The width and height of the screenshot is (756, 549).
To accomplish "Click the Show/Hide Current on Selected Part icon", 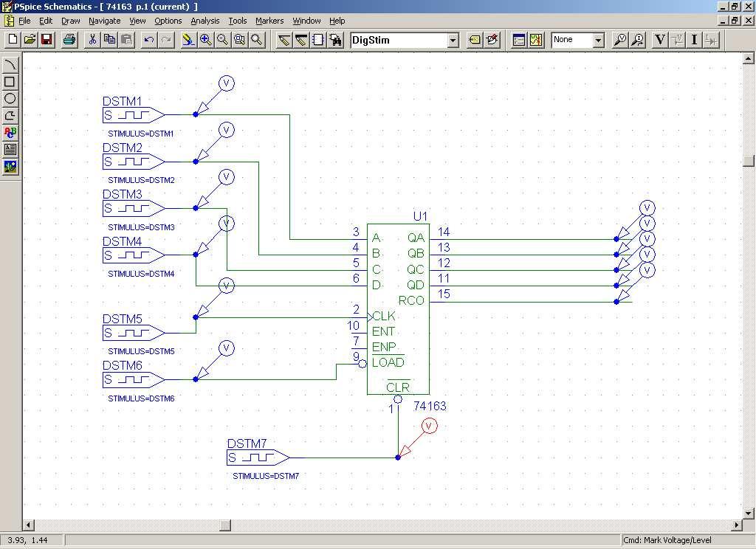I will pos(711,40).
